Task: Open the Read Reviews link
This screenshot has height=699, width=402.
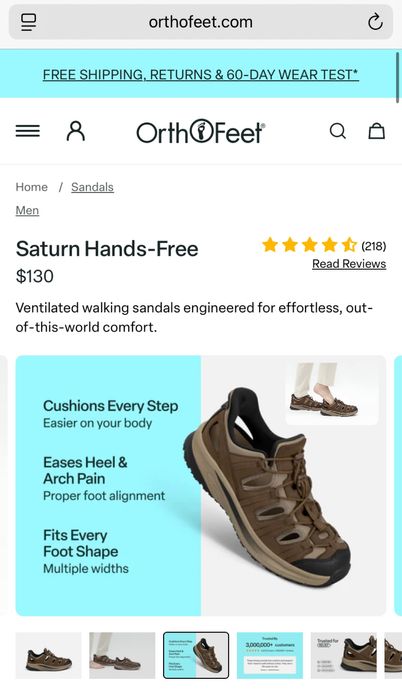Action: click(x=349, y=264)
